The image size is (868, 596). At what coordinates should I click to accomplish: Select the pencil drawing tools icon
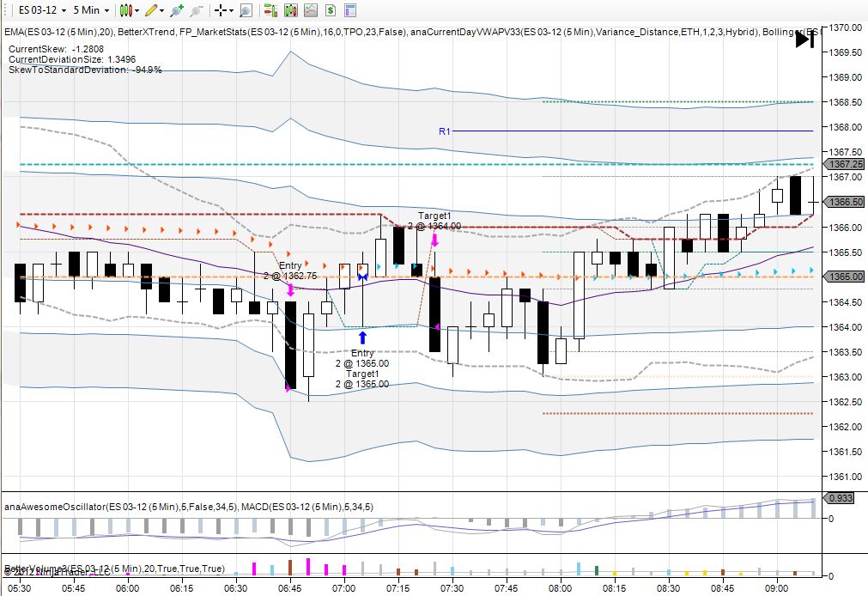click(x=151, y=10)
